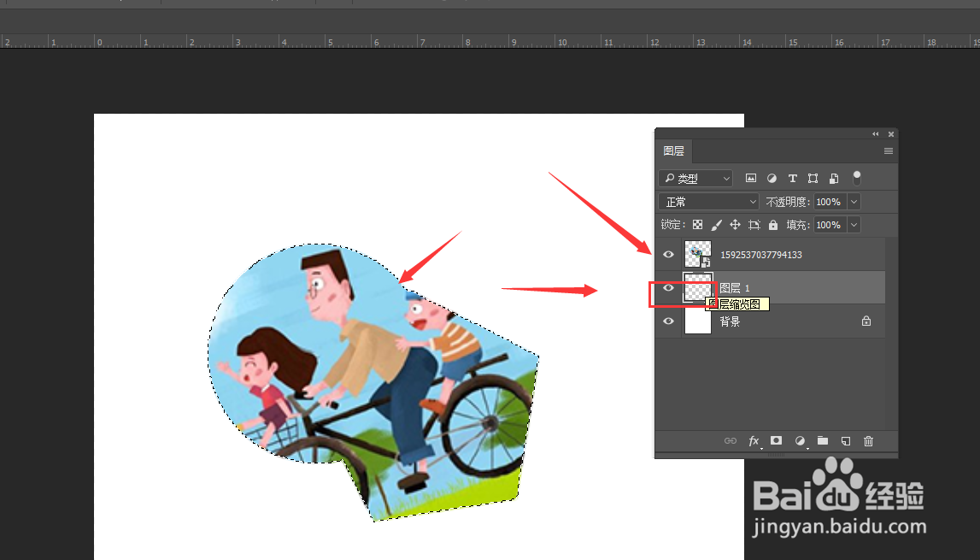Collapse the Layers panel with double arrows
Image resolution: width=980 pixels, height=560 pixels.
tap(876, 134)
